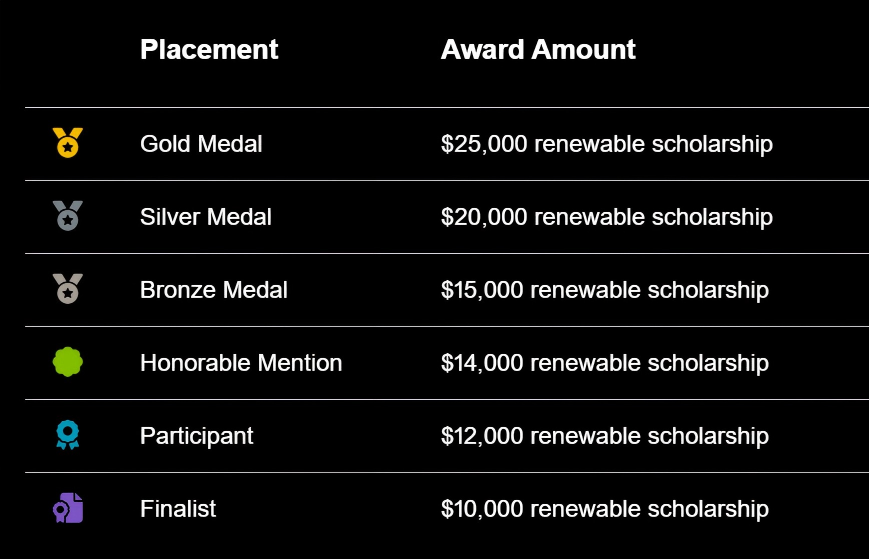Select the $25,000 renewable scholarship text
This screenshot has height=559, width=869.
coord(607,145)
